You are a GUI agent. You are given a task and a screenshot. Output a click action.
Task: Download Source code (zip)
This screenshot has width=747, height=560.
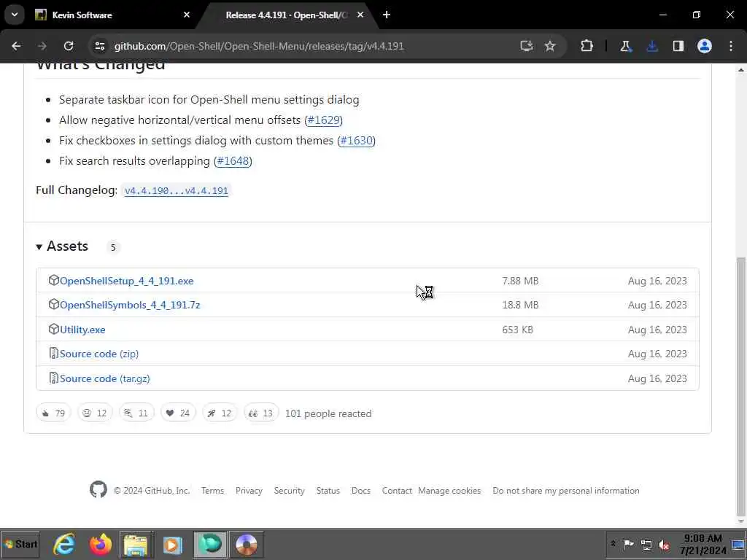[x=99, y=354]
